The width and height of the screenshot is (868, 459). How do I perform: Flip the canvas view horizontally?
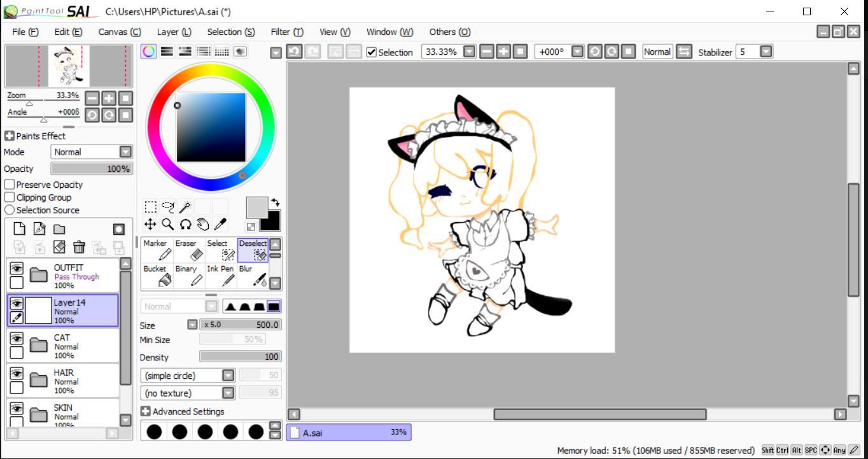click(x=684, y=52)
